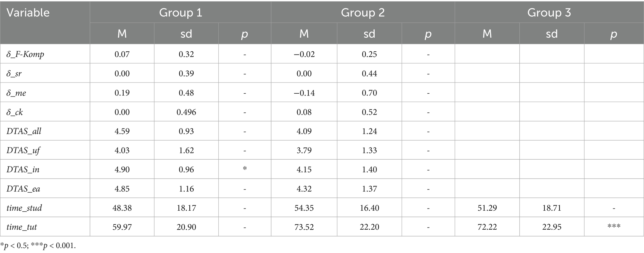This screenshot has height=253, width=644.
Task: Select the δ_me variable row label
Action: point(16,93)
